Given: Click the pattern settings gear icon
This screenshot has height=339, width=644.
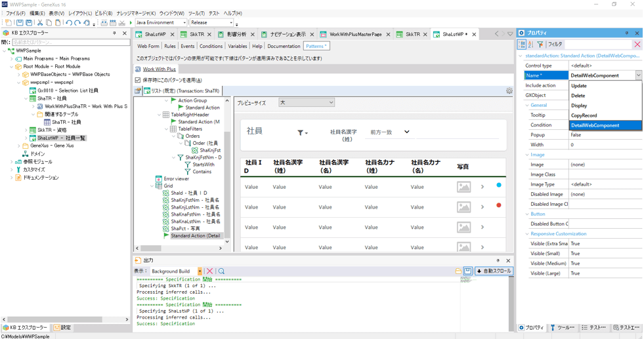Looking at the screenshot, I should click(509, 90).
